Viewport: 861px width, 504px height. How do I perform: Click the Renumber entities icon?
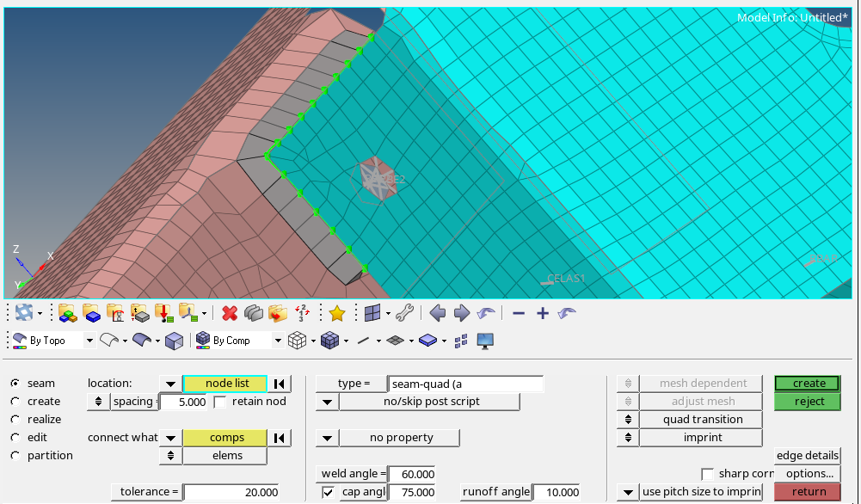pos(302,313)
